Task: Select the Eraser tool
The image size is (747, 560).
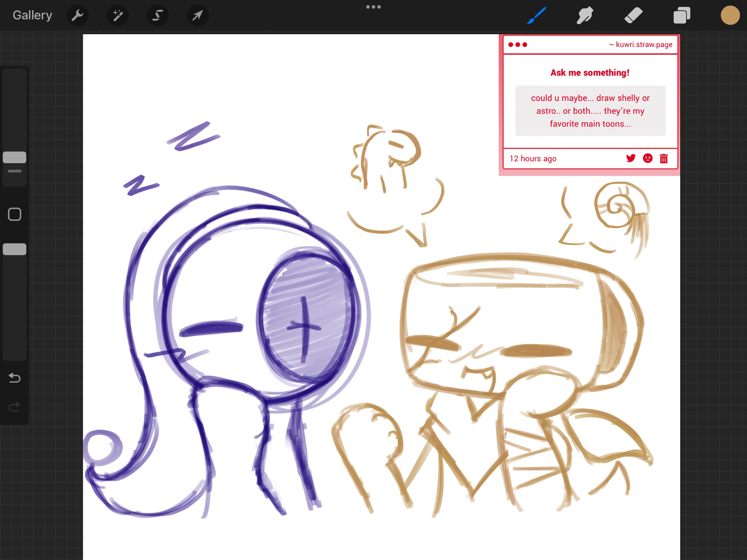Action: click(x=633, y=15)
